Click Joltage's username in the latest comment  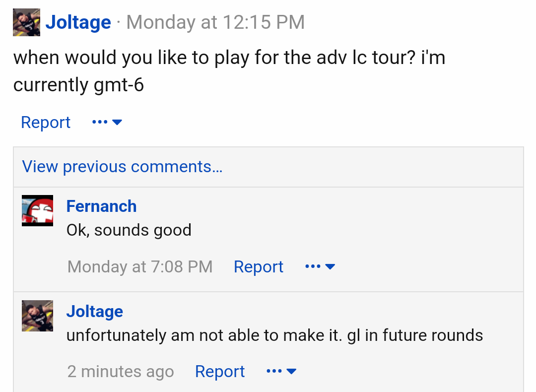click(x=94, y=312)
